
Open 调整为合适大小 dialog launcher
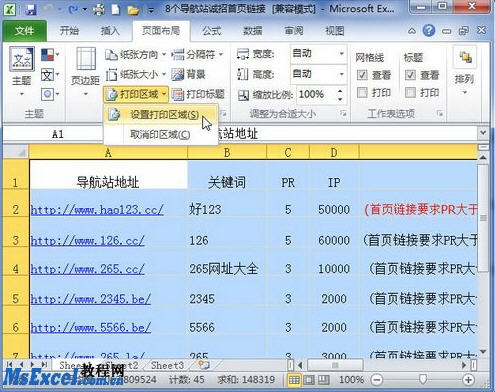tap(343, 114)
